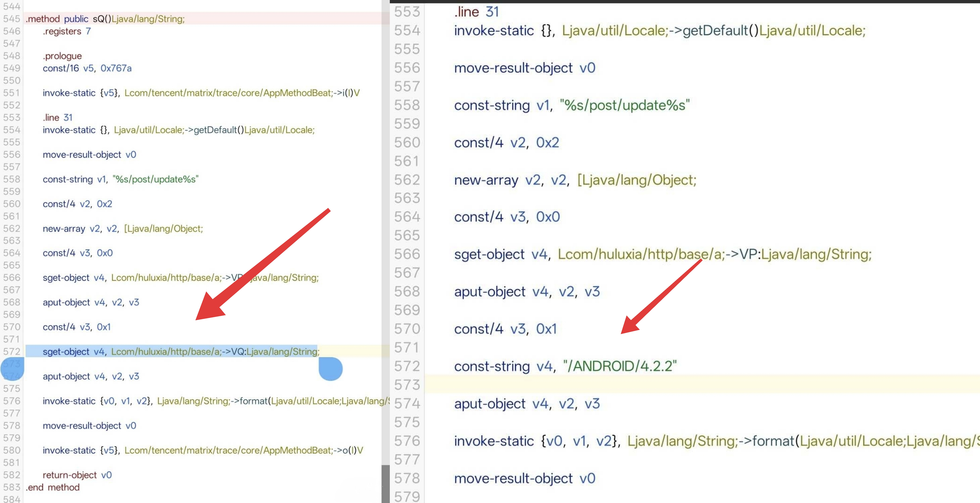Screen dimensions: 980x503
Task: Click the .end method line
Action: (52, 487)
